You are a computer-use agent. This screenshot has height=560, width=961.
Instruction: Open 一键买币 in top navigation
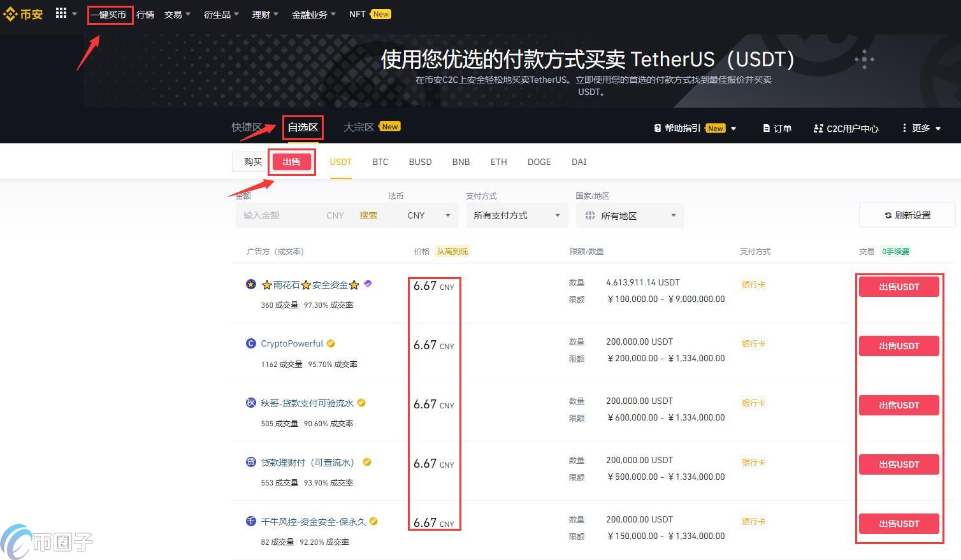(109, 15)
